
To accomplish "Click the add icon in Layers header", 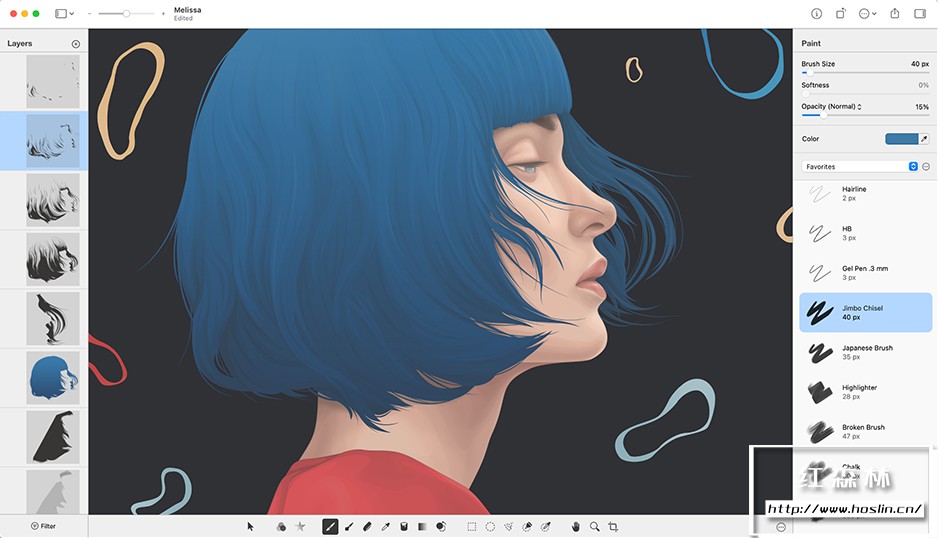I will [x=75, y=44].
